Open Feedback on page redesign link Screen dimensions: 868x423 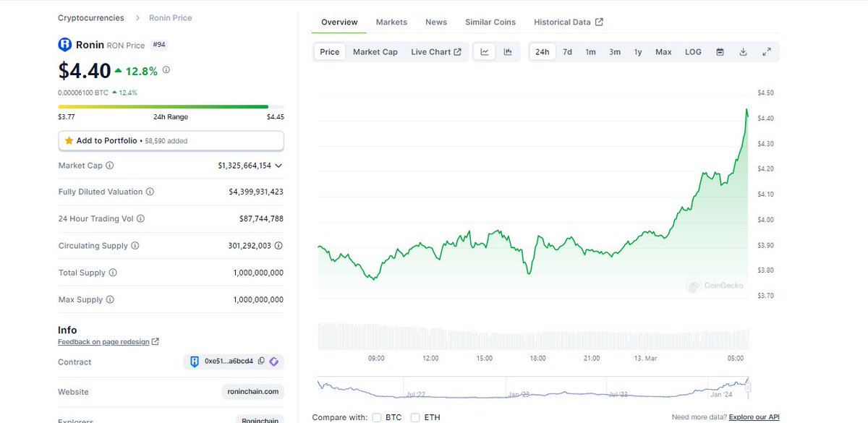(x=103, y=342)
